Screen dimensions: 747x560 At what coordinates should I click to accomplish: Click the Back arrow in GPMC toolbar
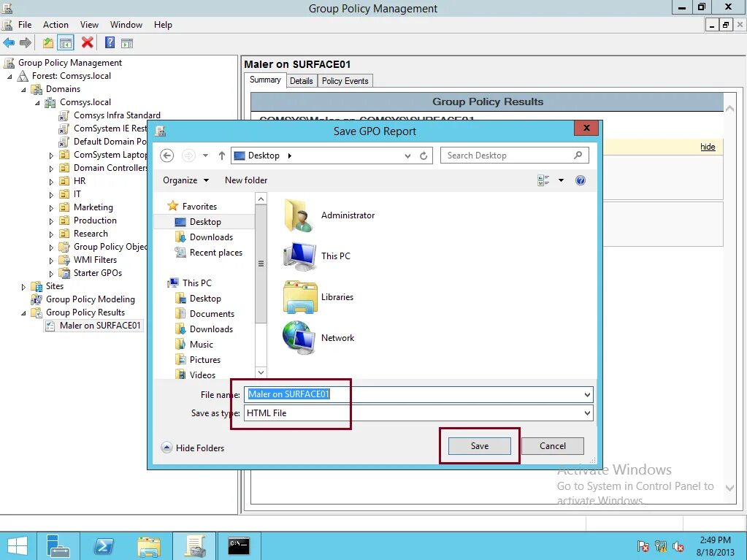[9, 43]
